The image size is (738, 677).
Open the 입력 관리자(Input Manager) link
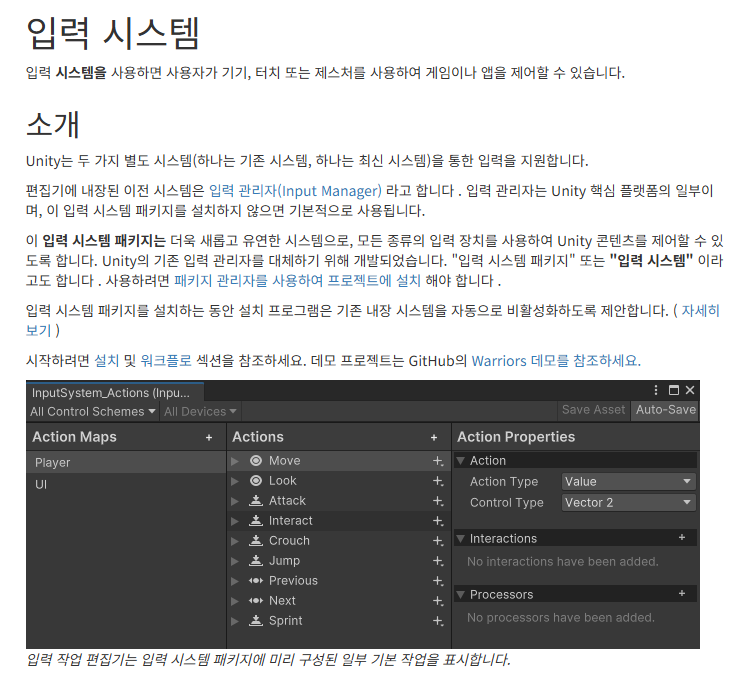tap(295, 191)
